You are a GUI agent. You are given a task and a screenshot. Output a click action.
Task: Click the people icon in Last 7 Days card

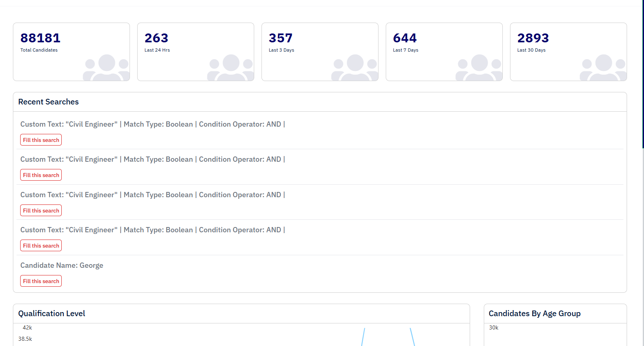[x=479, y=67]
